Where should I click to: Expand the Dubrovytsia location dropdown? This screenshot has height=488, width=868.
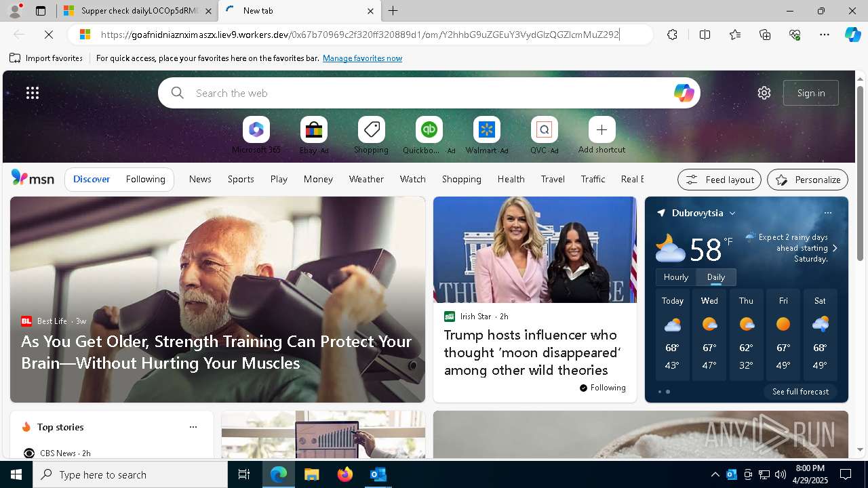point(732,213)
